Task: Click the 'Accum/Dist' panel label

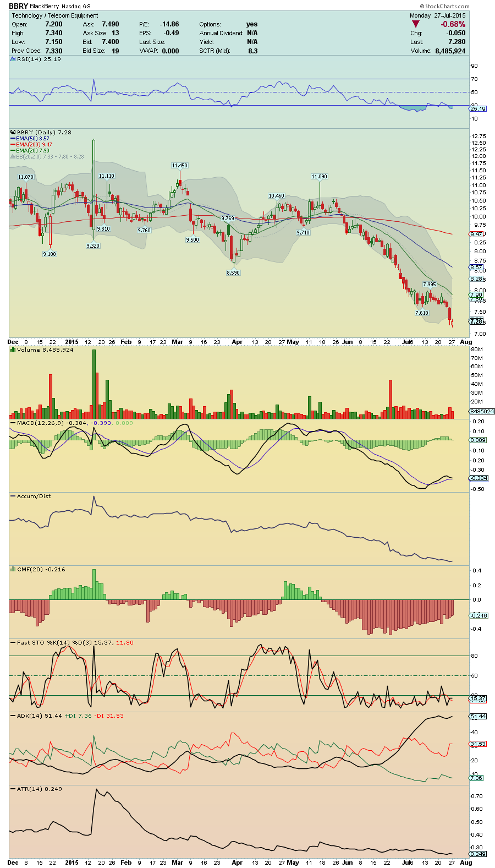Action: click(x=34, y=496)
